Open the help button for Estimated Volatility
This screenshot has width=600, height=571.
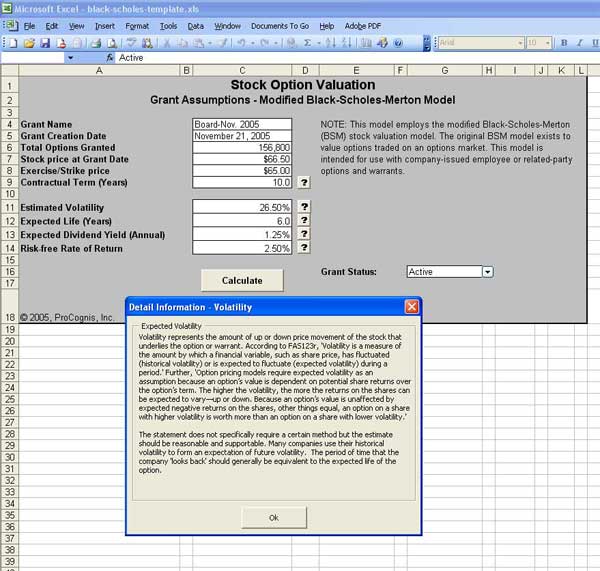pos(304,207)
